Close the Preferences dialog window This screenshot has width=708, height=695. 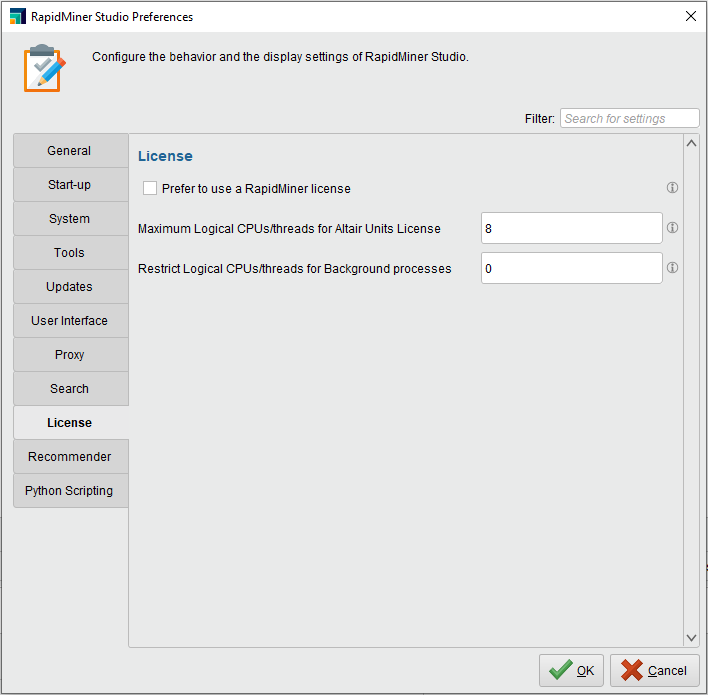point(690,16)
